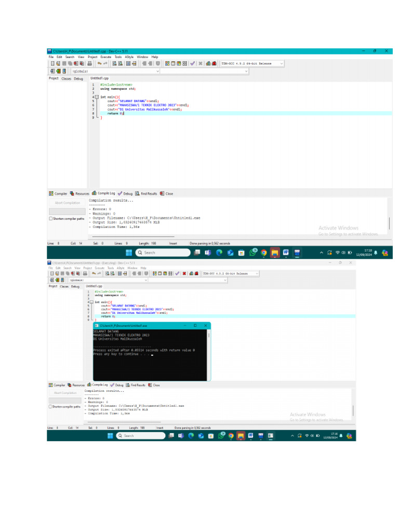Select Find Results tab in upper window
The width and height of the screenshot is (399, 532).
tap(146, 193)
